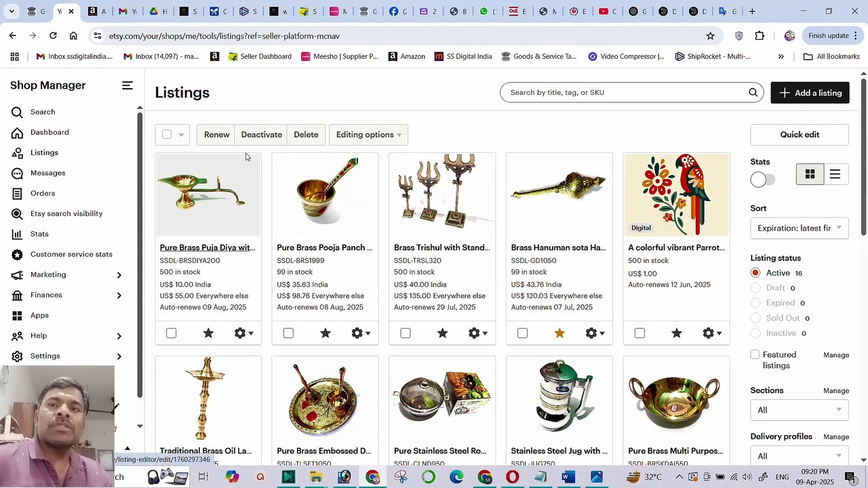
Task: Open gear menu for Pure Brass Puja Diya
Action: [243, 333]
